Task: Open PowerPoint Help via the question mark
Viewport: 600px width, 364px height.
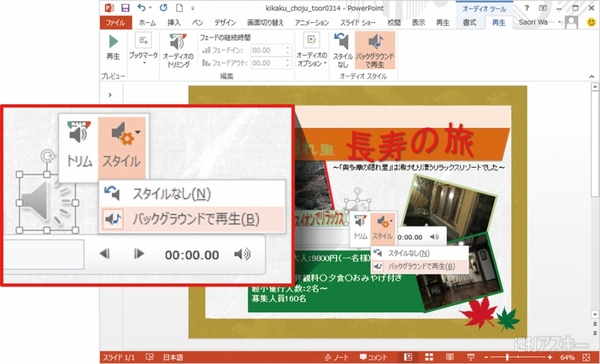Action: [x=527, y=8]
